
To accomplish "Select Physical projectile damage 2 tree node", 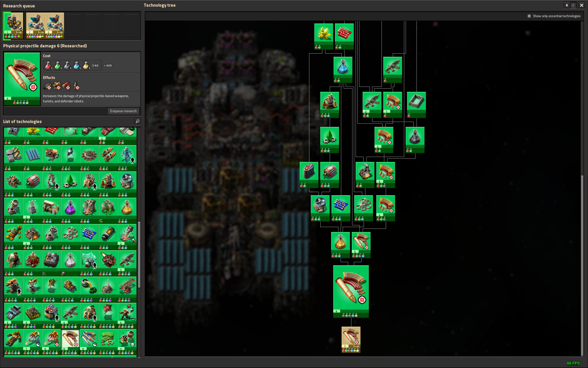I will click(x=384, y=140).
